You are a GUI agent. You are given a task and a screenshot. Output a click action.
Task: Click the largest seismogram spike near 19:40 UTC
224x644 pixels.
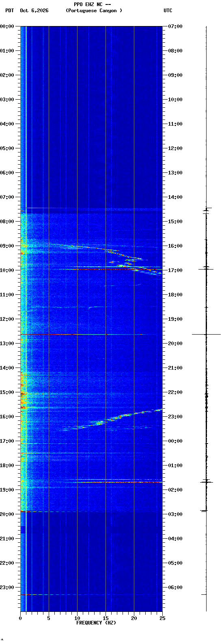click(x=206, y=334)
